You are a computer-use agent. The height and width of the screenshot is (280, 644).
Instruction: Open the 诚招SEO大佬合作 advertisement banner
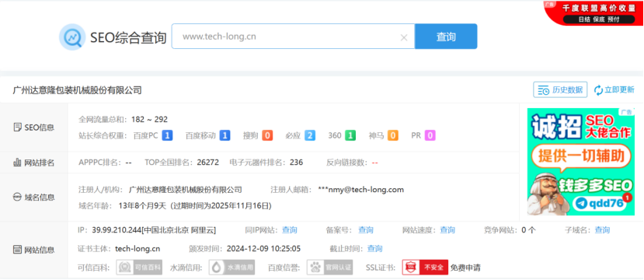tap(581, 162)
